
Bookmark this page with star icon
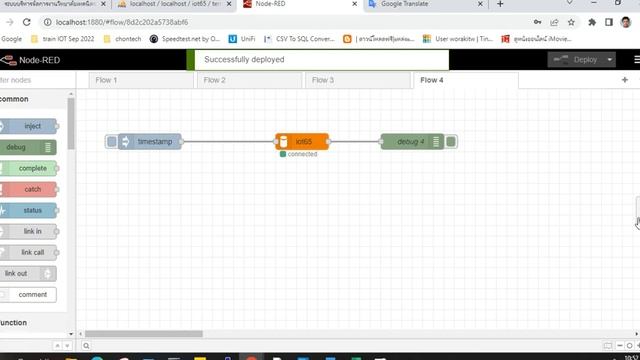(x=571, y=22)
